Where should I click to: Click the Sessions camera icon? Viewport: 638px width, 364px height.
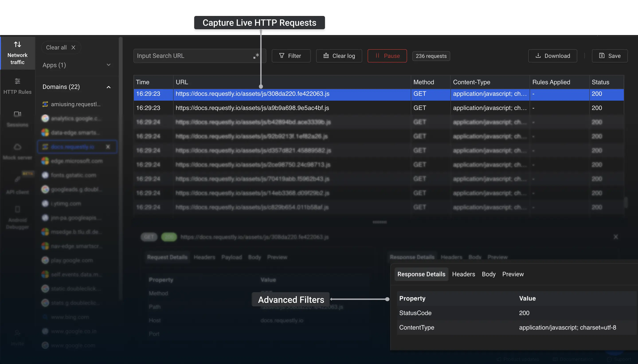pyautogui.click(x=17, y=114)
